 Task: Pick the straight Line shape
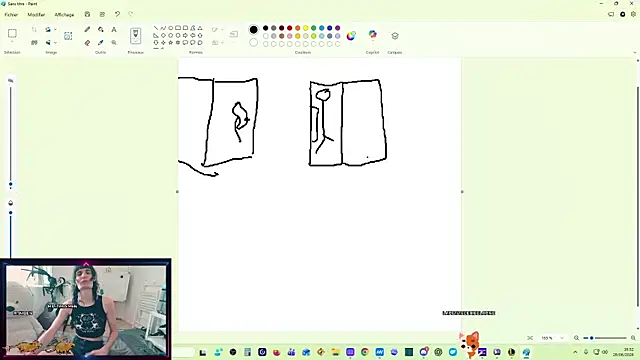pos(156,28)
